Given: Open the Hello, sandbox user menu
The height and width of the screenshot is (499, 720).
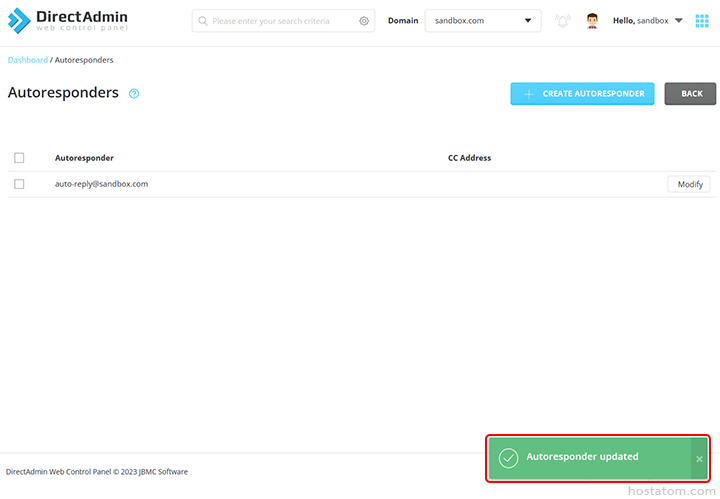Looking at the screenshot, I should [647, 21].
